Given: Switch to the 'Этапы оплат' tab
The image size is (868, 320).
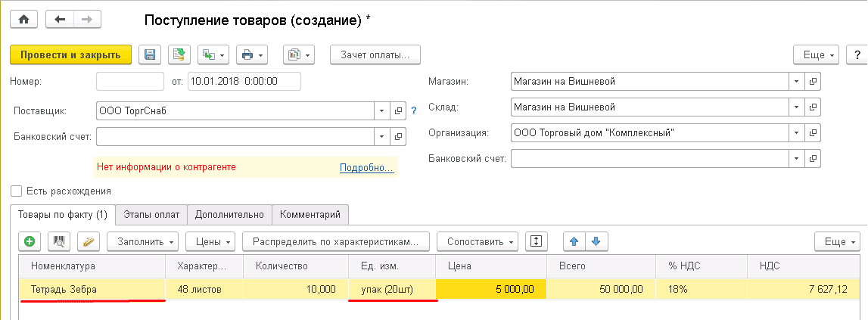Looking at the screenshot, I should 151,214.
